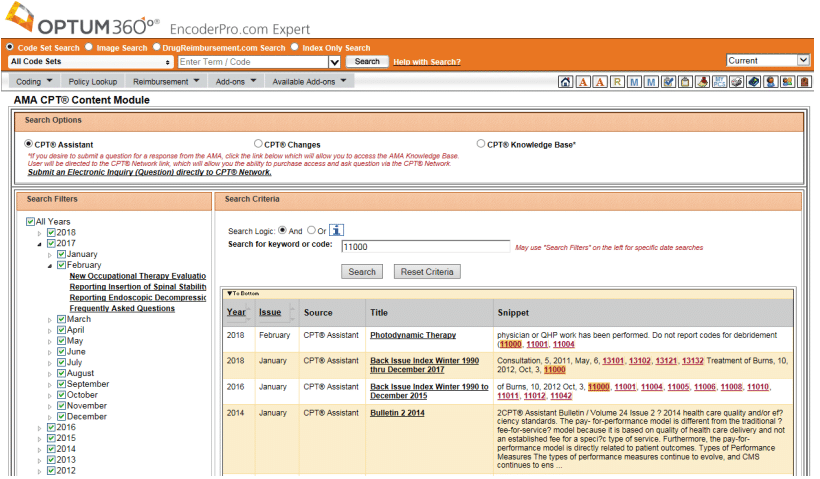Click the brown door exit icon
This screenshot has height=479, width=820.
pyautogui.click(x=804, y=82)
